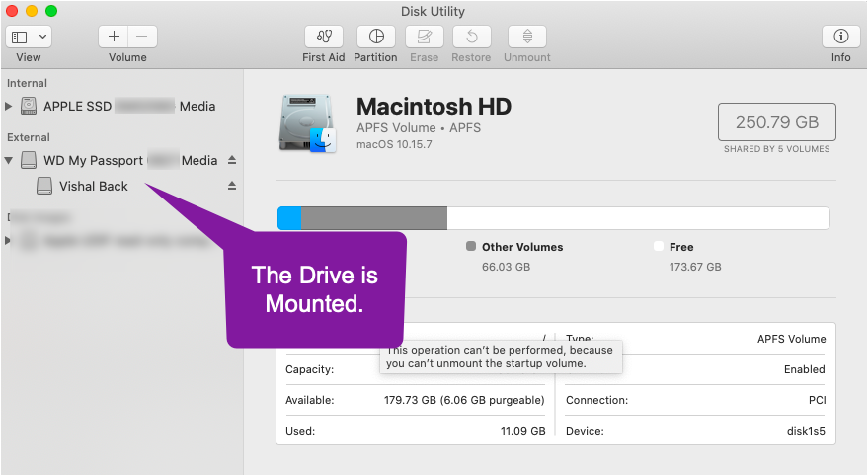The image size is (868, 476).
Task: Close the Disk Utility window
Action: (12, 11)
